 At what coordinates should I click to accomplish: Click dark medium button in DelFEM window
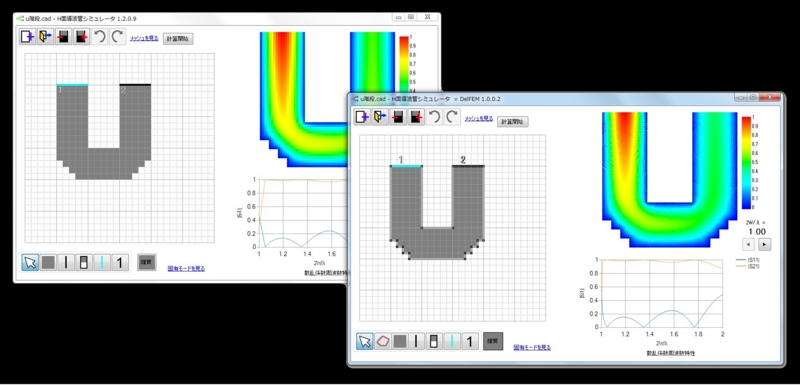point(493,341)
